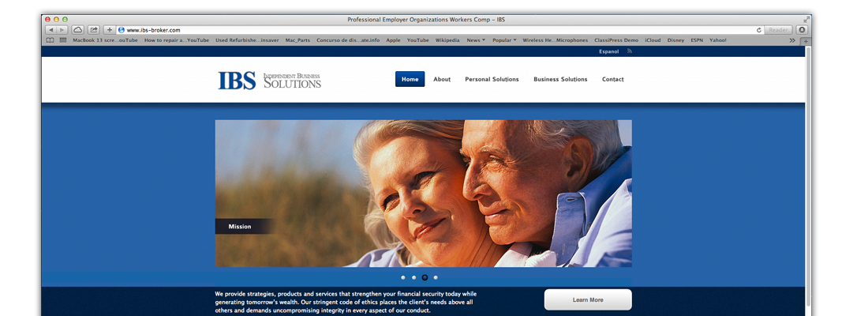Open the Downloads icon next to Reader
This screenshot has height=316, width=868.
coord(802,29)
